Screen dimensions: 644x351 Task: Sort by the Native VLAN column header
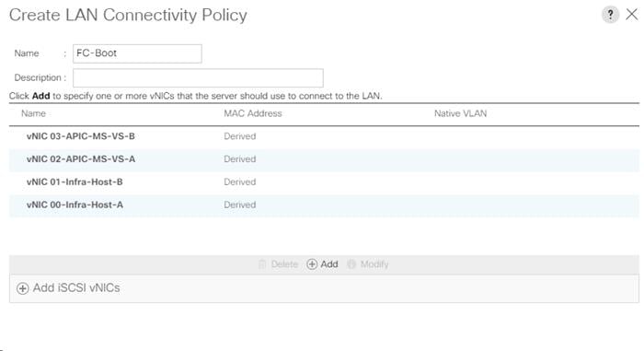point(460,113)
